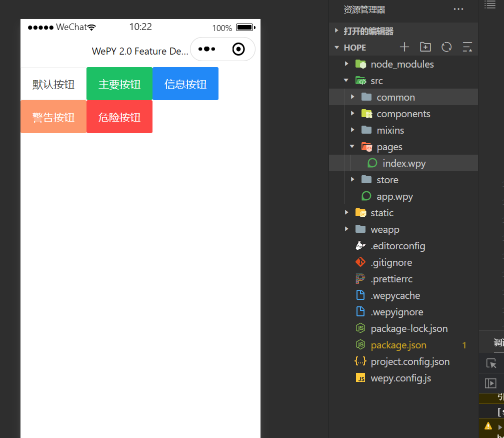Open package-lock.json in the file tree
Image resolution: width=504 pixels, height=438 pixels.
pos(409,328)
